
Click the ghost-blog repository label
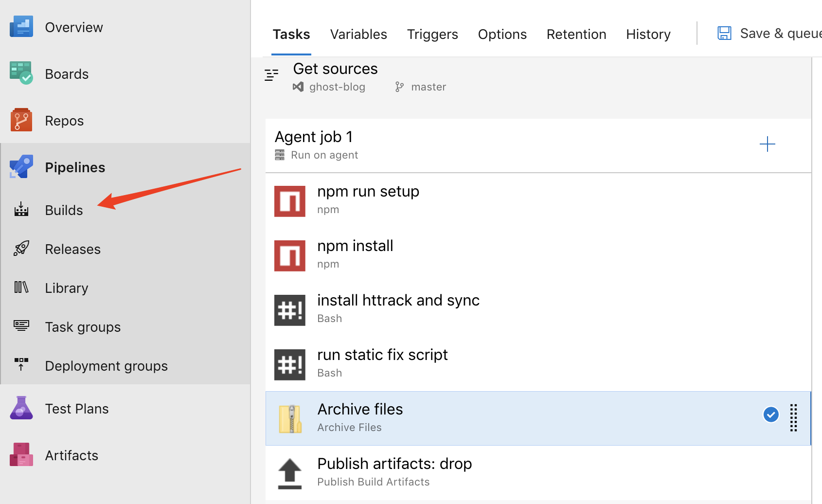point(337,87)
